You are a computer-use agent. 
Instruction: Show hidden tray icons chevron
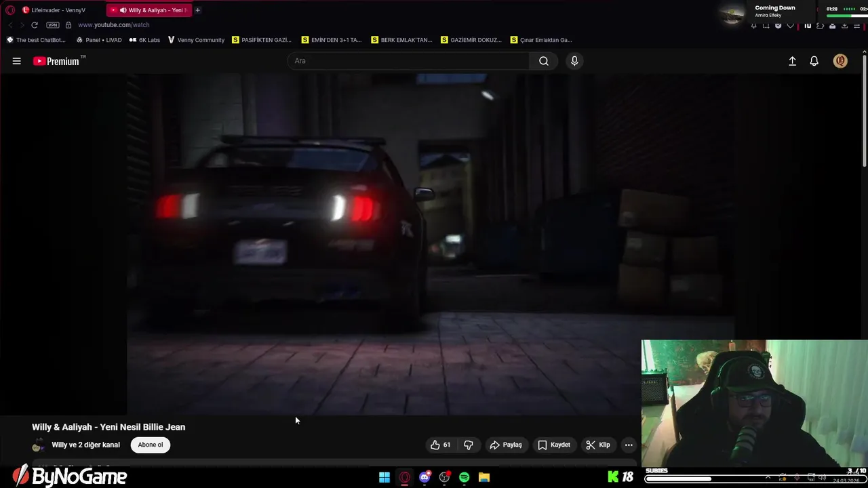768,477
